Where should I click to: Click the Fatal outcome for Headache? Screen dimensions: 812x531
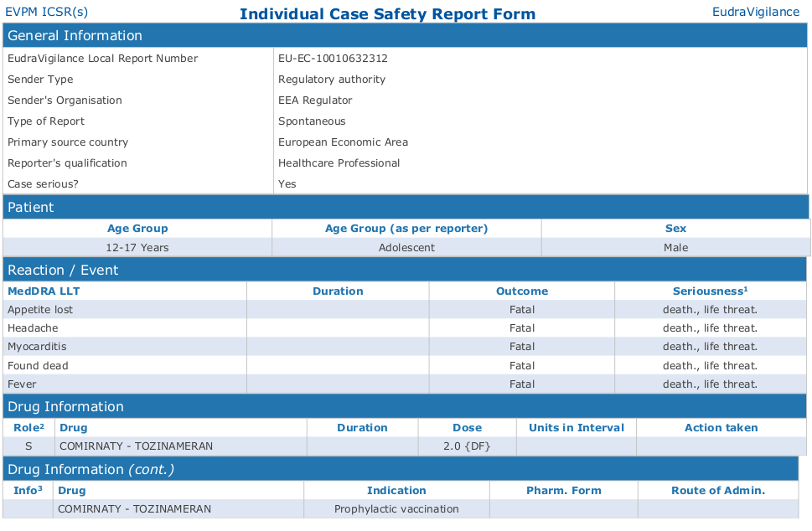click(521, 328)
